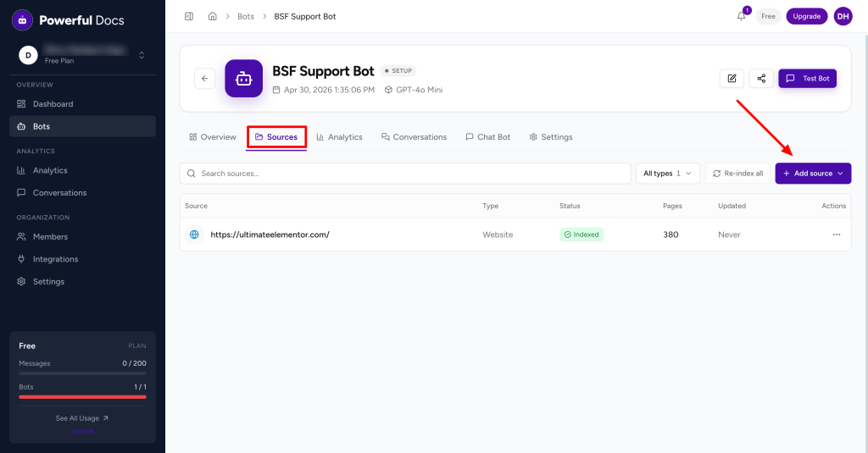This screenshot has width=868, height=453.
Task: Open Conversations in the sidebar
Action: (x=82, y=192)
